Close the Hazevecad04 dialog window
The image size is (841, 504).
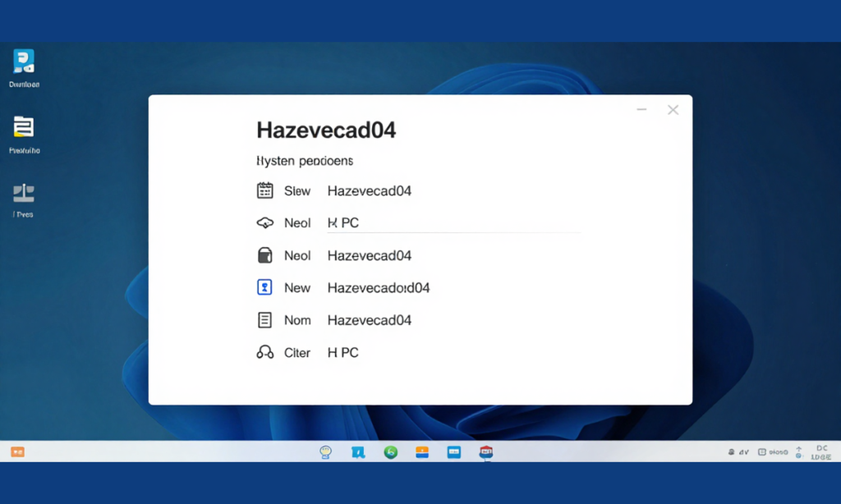click(x=673, y=110)
